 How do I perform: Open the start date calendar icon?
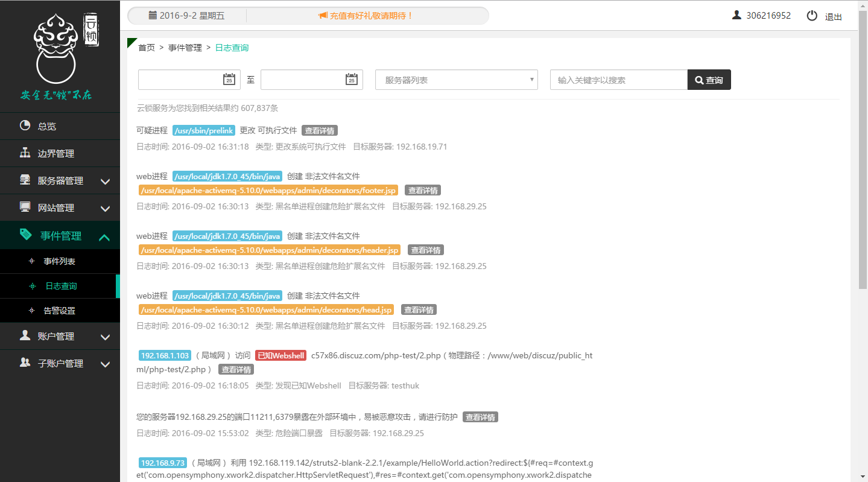(x=229, y=79)
